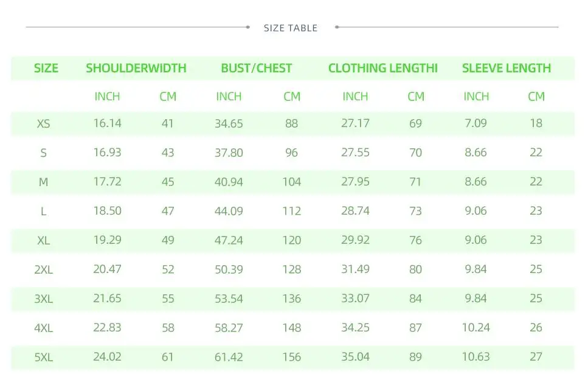
Task: Select the M size row label
Action: pyautogui.click(x=44, y=182)
